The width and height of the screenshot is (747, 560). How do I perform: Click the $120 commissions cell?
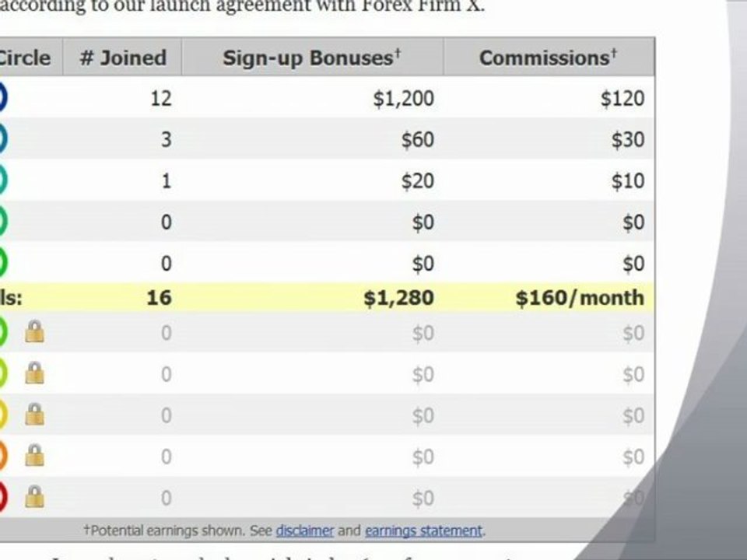click(x=622, y=99)
